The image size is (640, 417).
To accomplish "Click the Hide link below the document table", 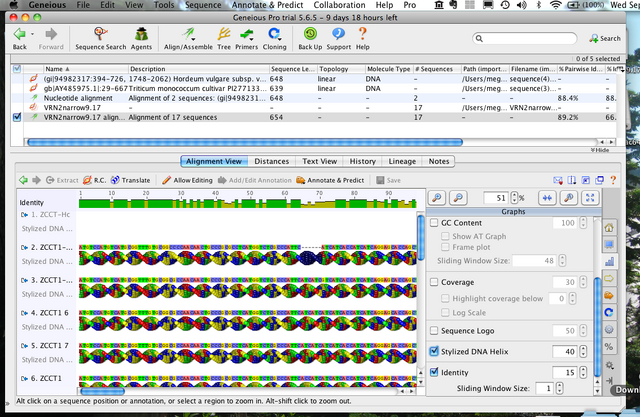I will (x=600, y=150).
